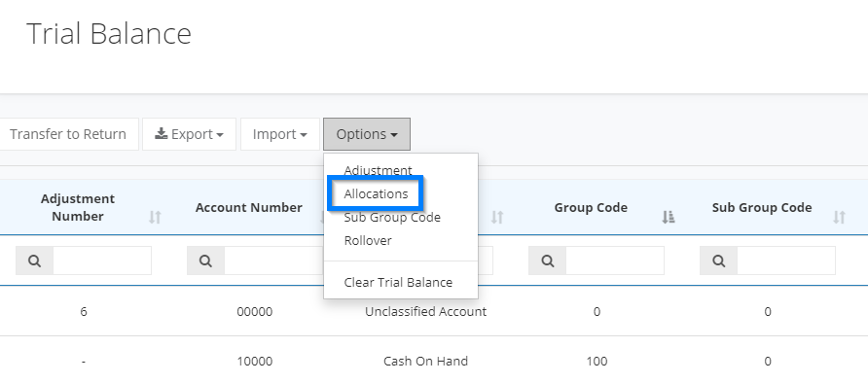
Task: Click the sort icon beside the Options menu
Action: [497, 217]
